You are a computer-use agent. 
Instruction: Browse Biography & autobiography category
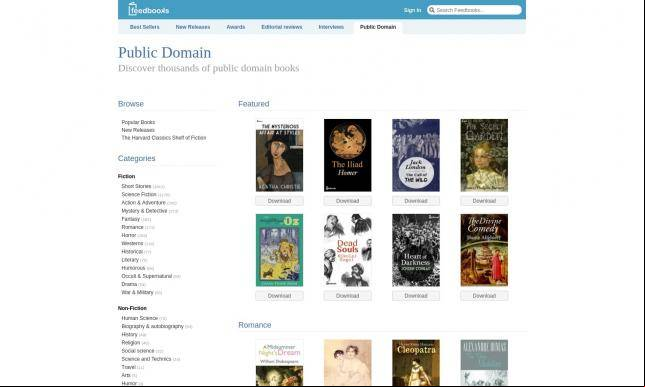153,327
